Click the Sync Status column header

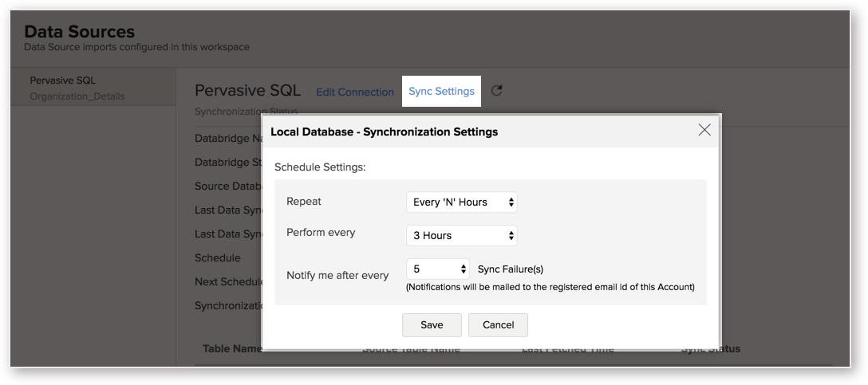click(710, 349)
